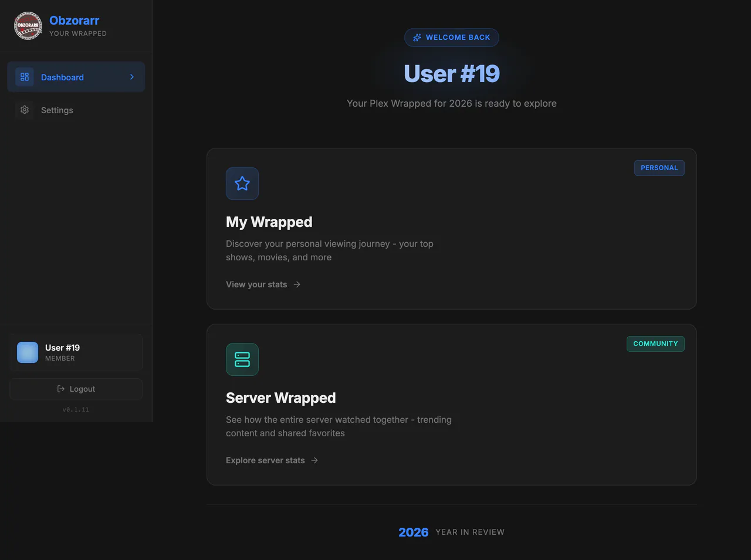Click the Obzorarr logo image
751x560 pixels.
[28, 26]
